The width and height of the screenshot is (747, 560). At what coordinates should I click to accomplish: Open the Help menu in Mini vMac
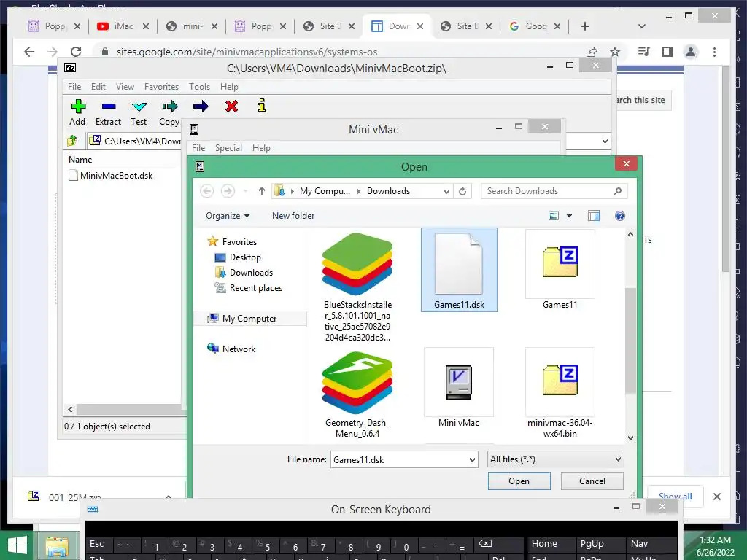261,147
